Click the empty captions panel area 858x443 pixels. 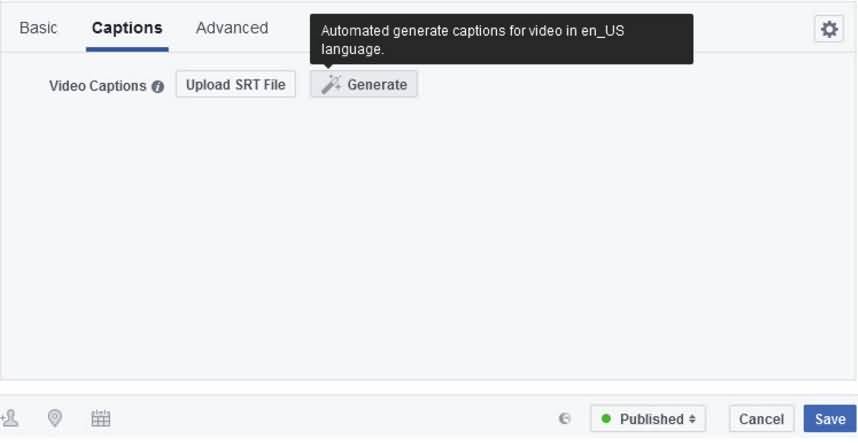[x=428, y=240]
